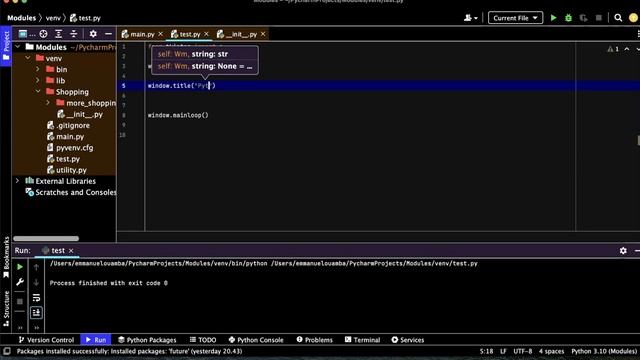Click the grey stop icon in top toolbar
The height and width of the screenshot is (360, 640).
(x=598, y=18)
